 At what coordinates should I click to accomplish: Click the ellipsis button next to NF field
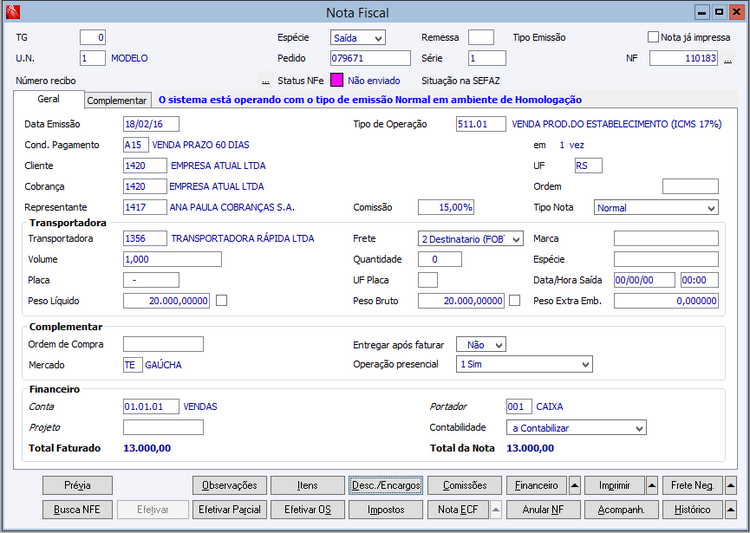coord(728,59)
